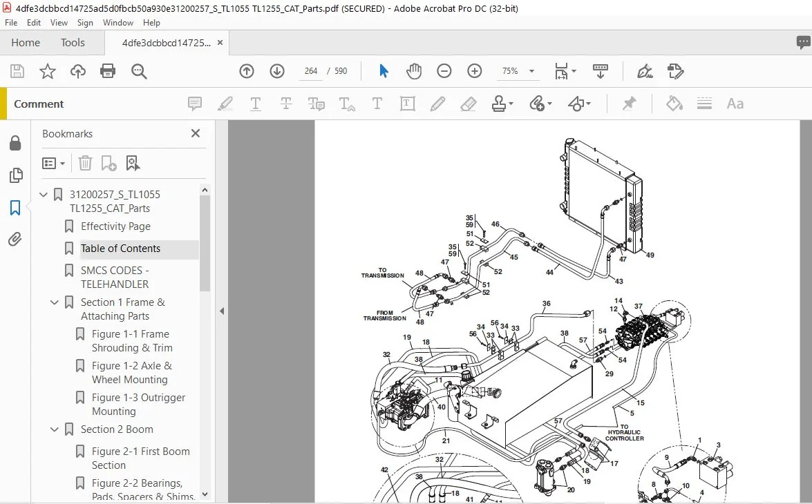Open the comments chat bubble icon
The image size is (812, 504).
(803, 42)
